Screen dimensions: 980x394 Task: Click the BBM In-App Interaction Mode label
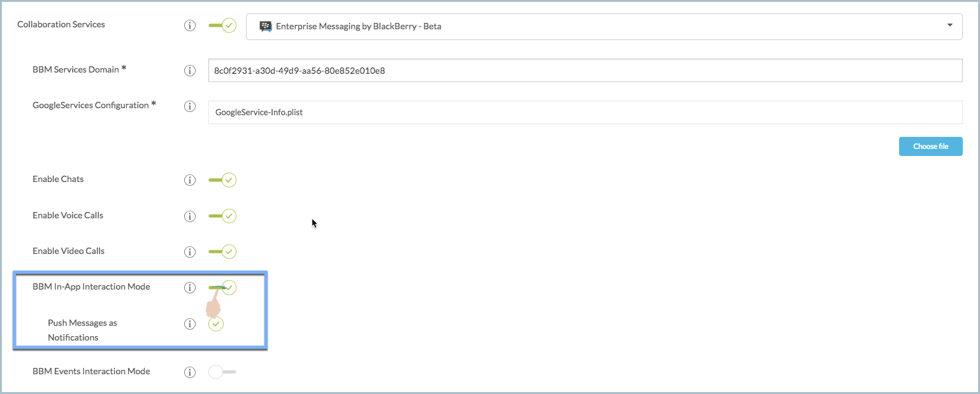[x=91, y=286]
